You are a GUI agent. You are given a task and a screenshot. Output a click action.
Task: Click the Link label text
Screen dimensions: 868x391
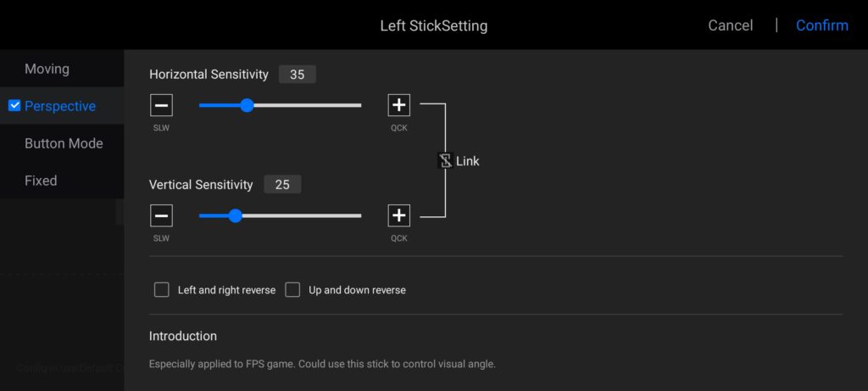[467, 160]
